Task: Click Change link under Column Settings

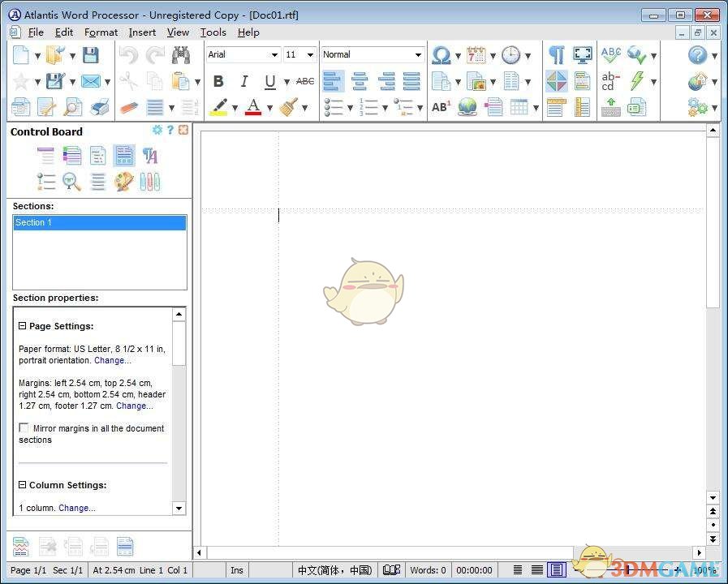Action: tap(75, 508)
